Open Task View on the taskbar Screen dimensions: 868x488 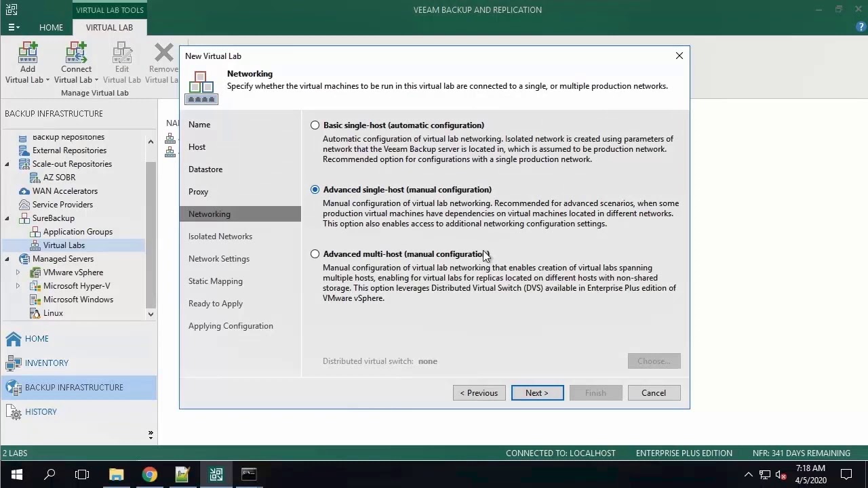point(82,474)
